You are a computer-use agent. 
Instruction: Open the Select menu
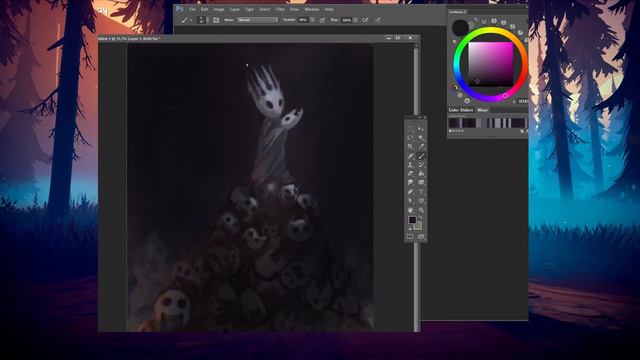[264, 9]
